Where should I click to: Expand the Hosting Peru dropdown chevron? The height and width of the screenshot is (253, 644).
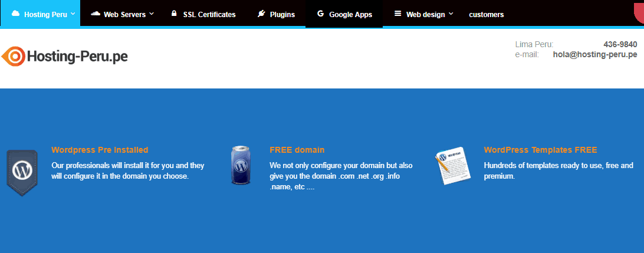point(73,14)
